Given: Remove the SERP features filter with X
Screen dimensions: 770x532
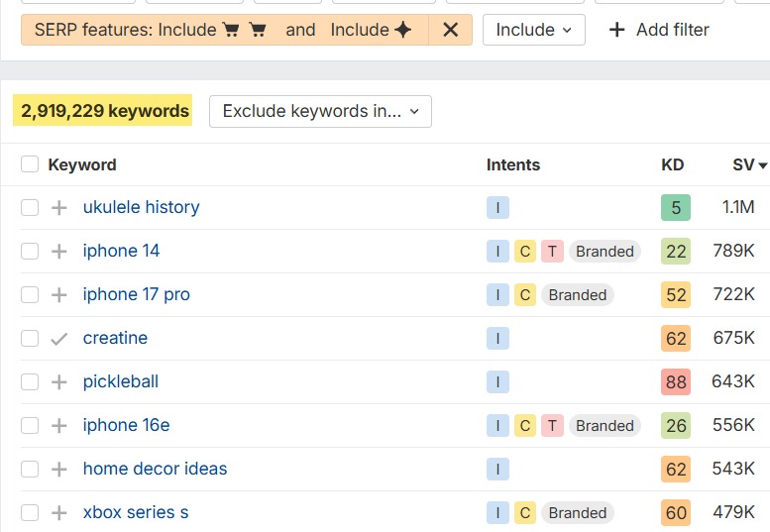Looking at the screenshot, I should click(450, 30).
